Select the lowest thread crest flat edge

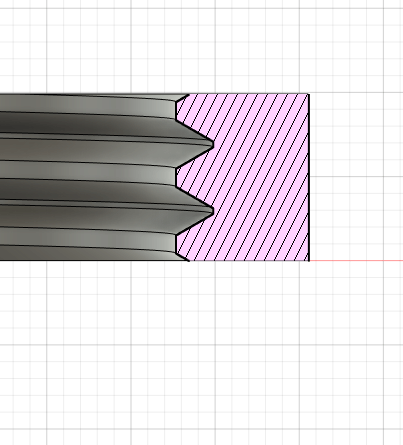pos(176,244)
